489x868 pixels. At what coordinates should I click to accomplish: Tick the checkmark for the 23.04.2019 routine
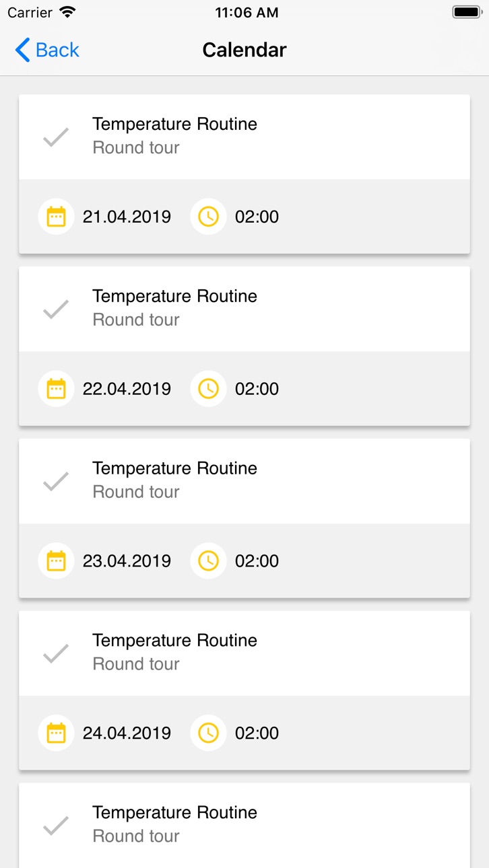point(56,482)
